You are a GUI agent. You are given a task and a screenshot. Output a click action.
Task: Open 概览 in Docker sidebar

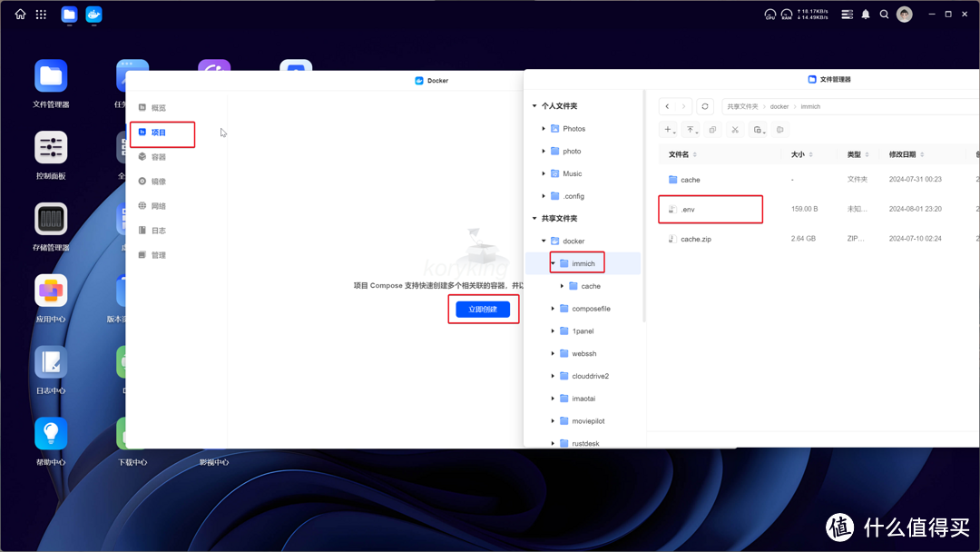[159, 107]
